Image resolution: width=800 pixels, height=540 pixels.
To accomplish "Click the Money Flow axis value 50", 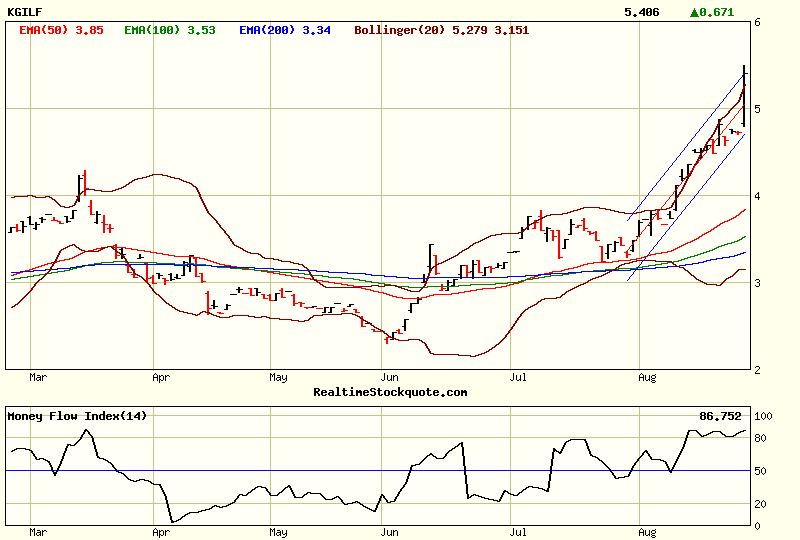I will tap(760, 471).
